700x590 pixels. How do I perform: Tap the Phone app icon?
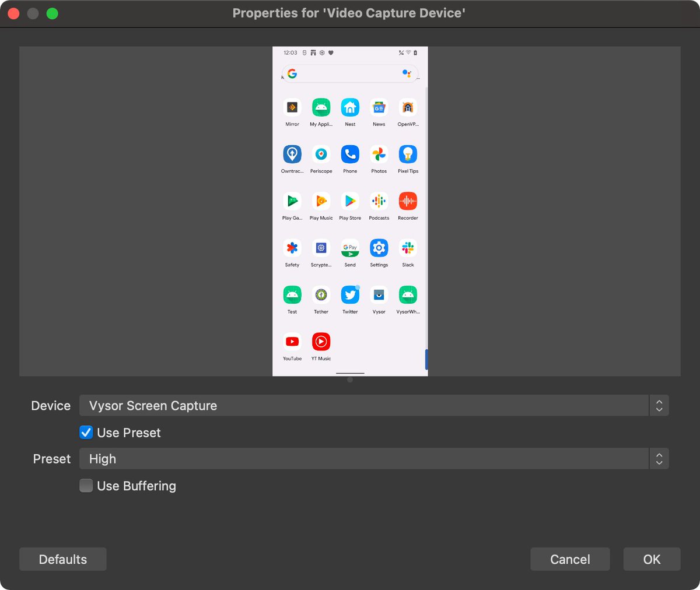(350, 154)
